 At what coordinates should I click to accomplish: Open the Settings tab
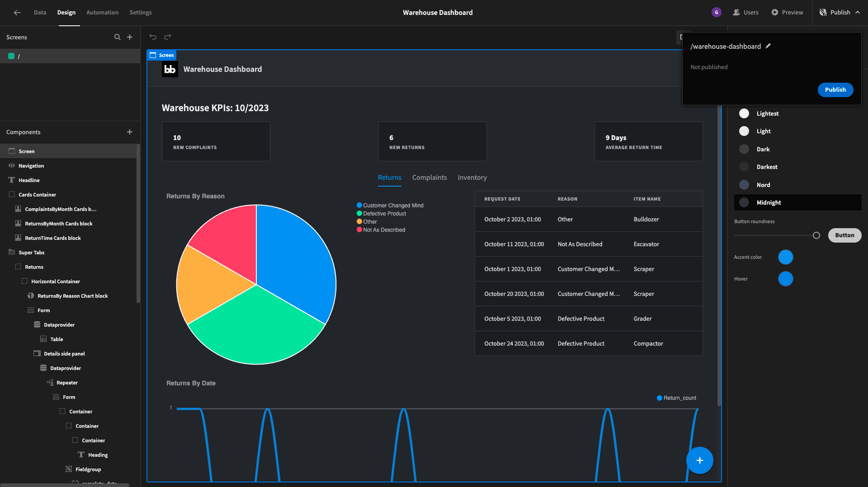pos(141,13)
